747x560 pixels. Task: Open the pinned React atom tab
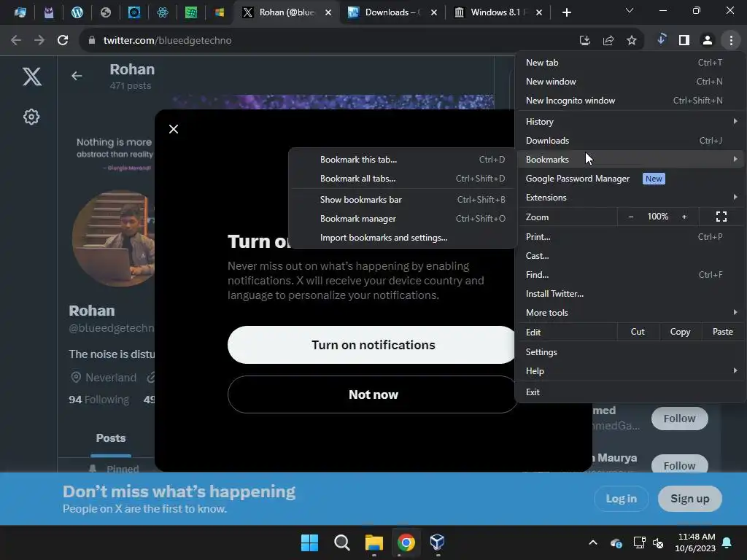[x=163, y=12]
